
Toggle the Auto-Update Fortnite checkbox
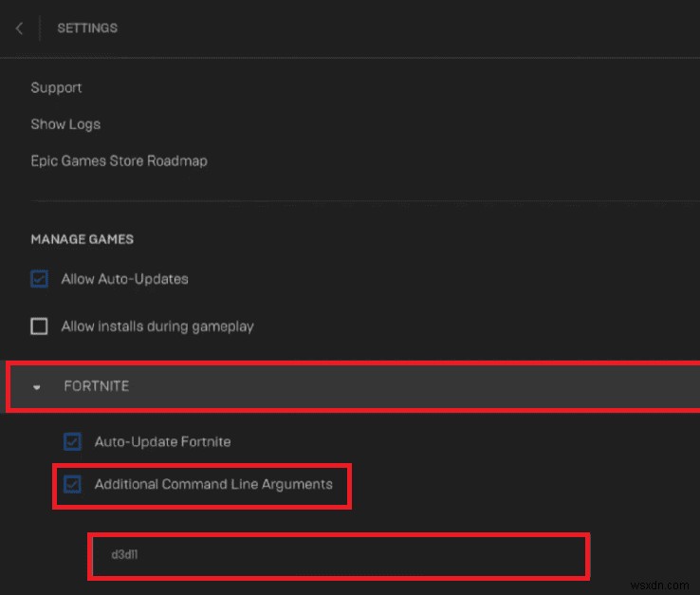click(72, 441)
